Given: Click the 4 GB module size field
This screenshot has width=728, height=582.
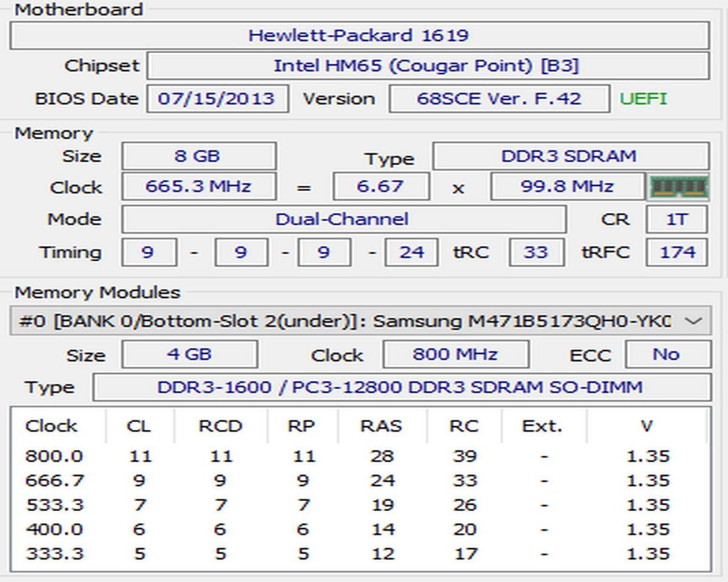Looking at the screenshot, I should pyautogui.click(x=189, y=355).
